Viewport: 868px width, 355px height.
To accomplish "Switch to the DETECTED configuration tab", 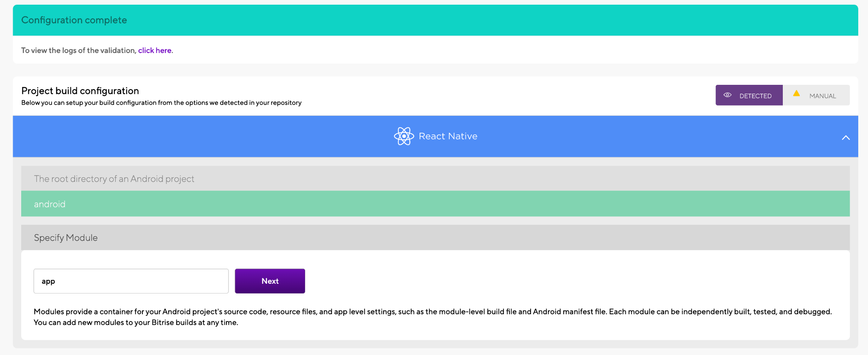I will tap(749, 95).
